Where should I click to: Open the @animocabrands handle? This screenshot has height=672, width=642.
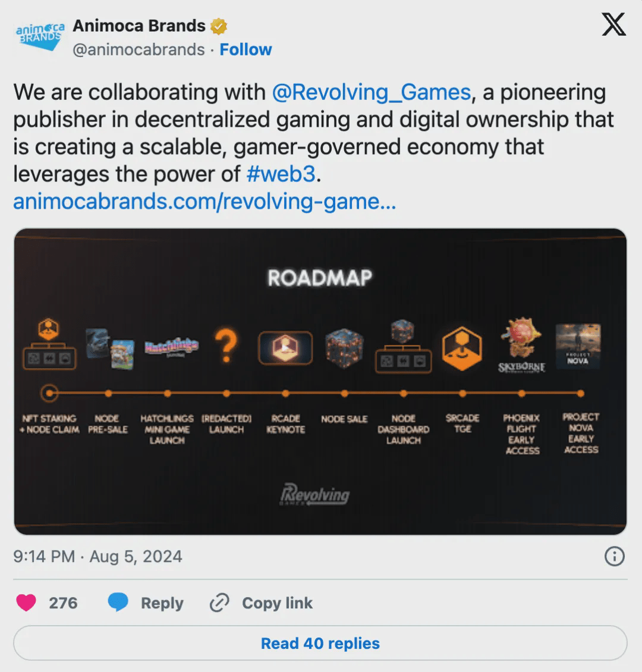point(139,49)
